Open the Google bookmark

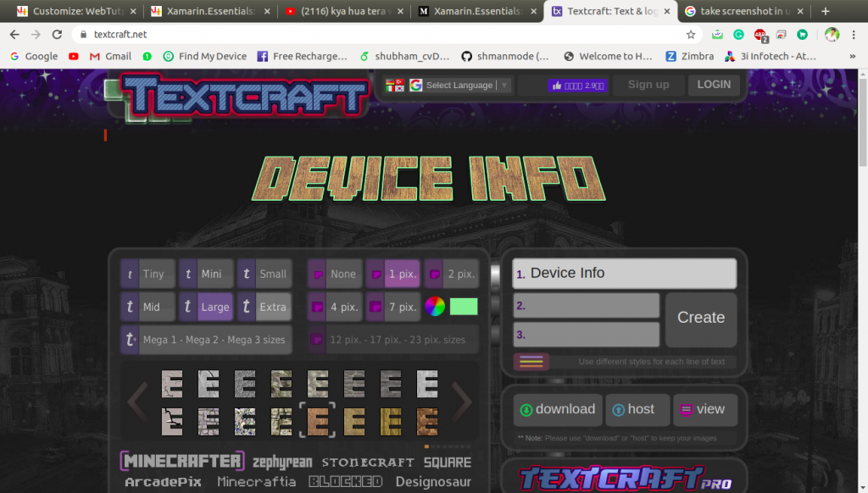pyautogui.click(x=34, y=57)
